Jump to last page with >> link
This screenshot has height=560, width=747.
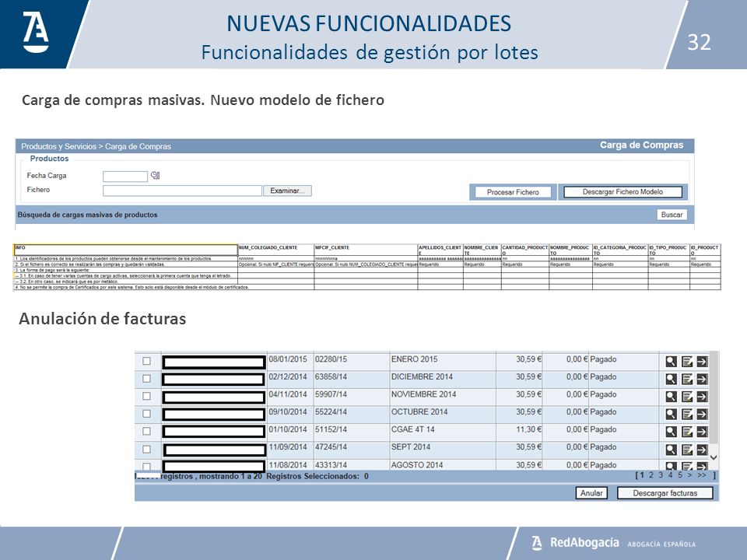point(702,475)
